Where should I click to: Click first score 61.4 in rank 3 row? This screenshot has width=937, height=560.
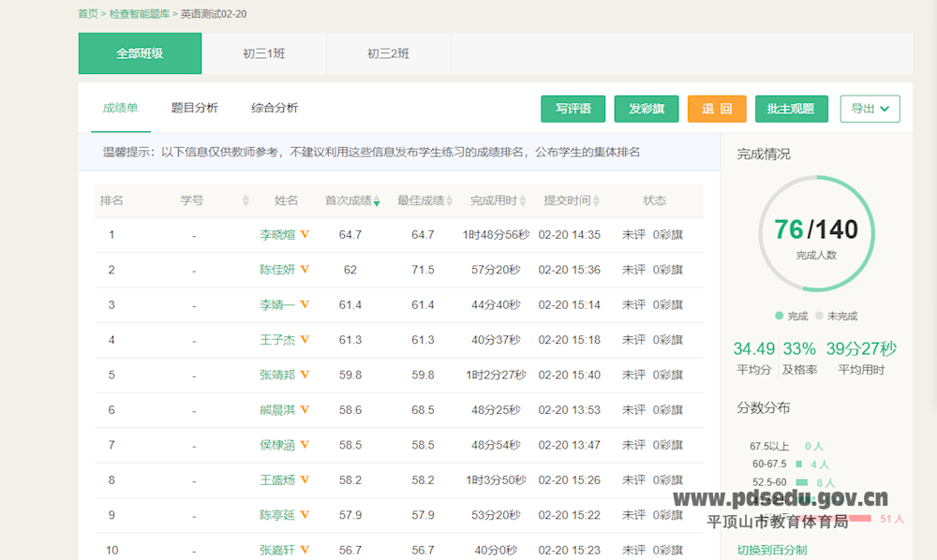coord(350,305)
